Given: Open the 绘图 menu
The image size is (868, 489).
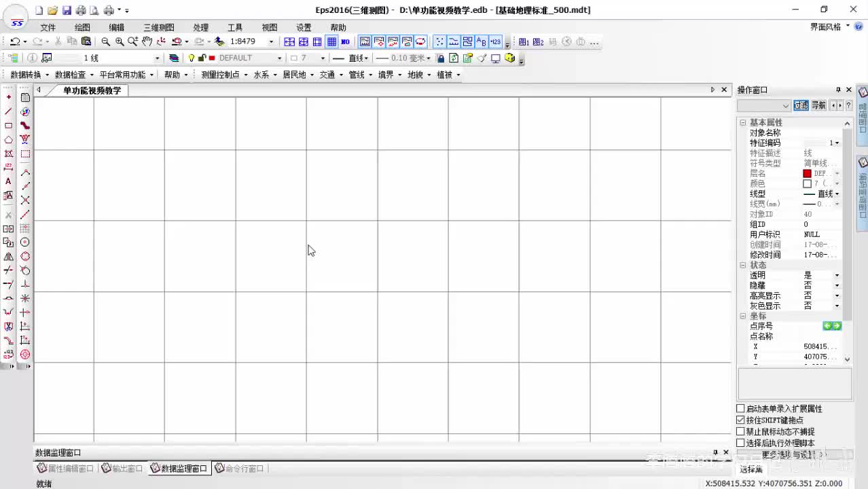Looking at the screenshot, I should coord(82,28).
